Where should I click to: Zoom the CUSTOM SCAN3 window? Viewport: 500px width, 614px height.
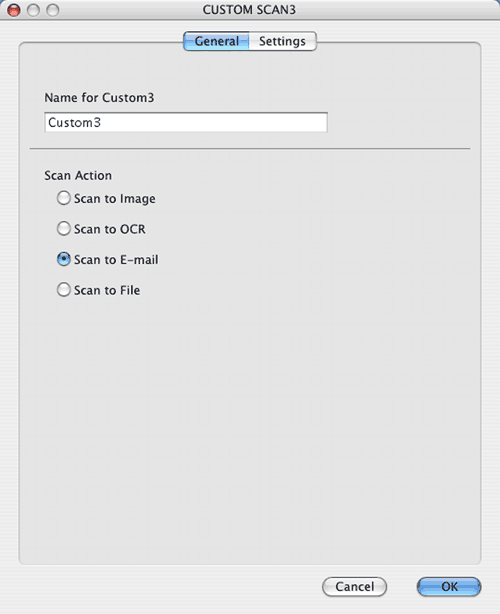point(53,10)
